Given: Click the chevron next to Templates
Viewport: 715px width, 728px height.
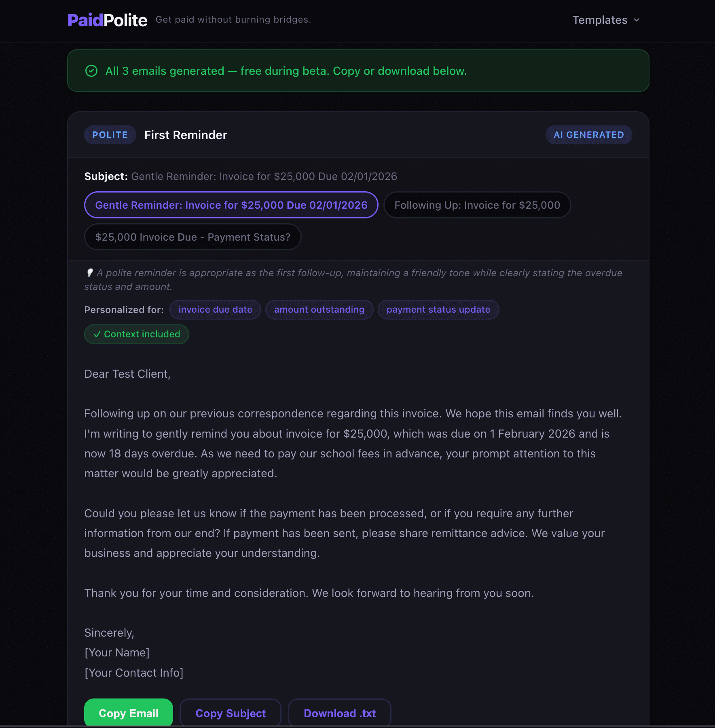Looking at the screenshot, I should coord(637,20).
